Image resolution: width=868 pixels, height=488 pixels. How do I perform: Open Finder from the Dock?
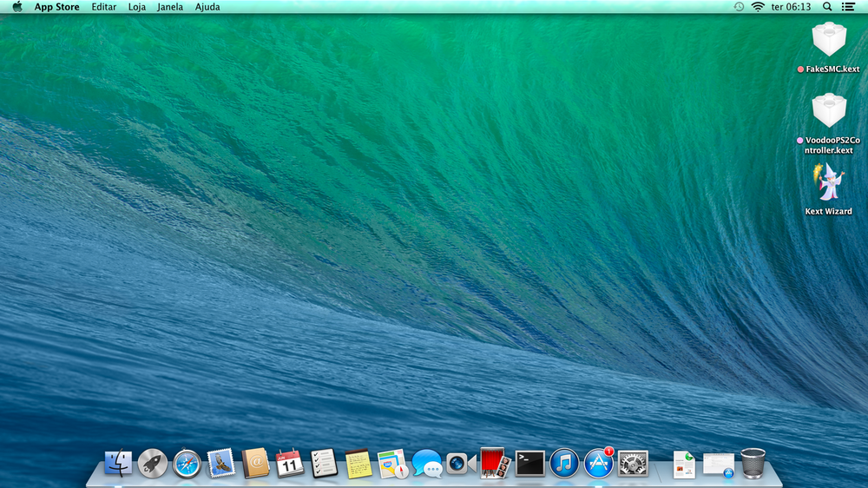pos(118,463)
